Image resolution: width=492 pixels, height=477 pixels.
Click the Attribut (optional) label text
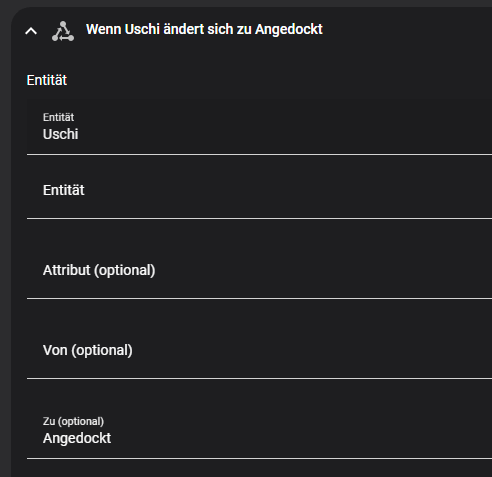99,270
